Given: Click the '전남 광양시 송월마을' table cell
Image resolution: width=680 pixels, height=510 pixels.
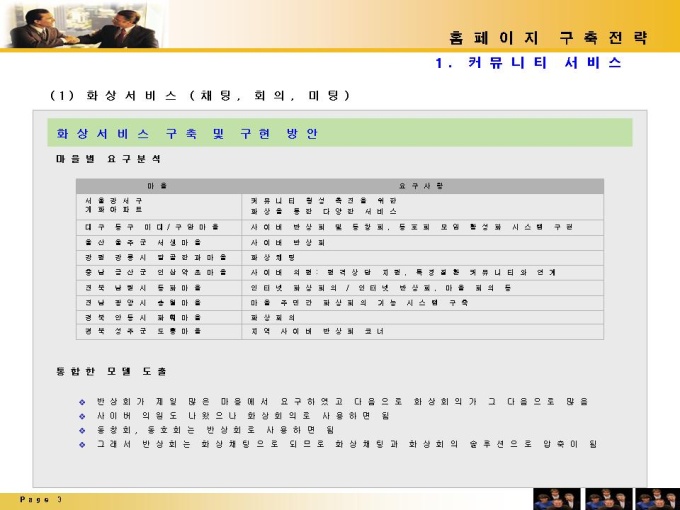Looking at the screenshot, I should point(158,303).
